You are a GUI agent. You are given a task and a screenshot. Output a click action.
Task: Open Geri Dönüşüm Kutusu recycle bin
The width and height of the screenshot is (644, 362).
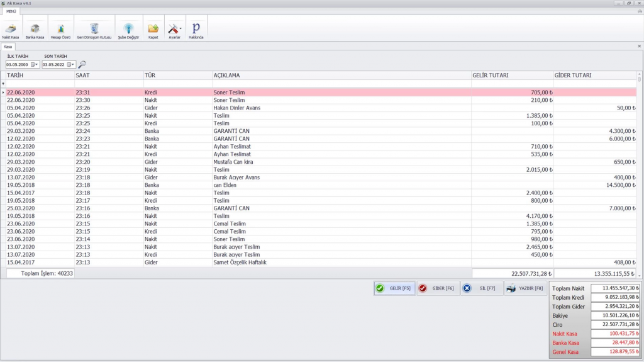[x=94, y=29]
